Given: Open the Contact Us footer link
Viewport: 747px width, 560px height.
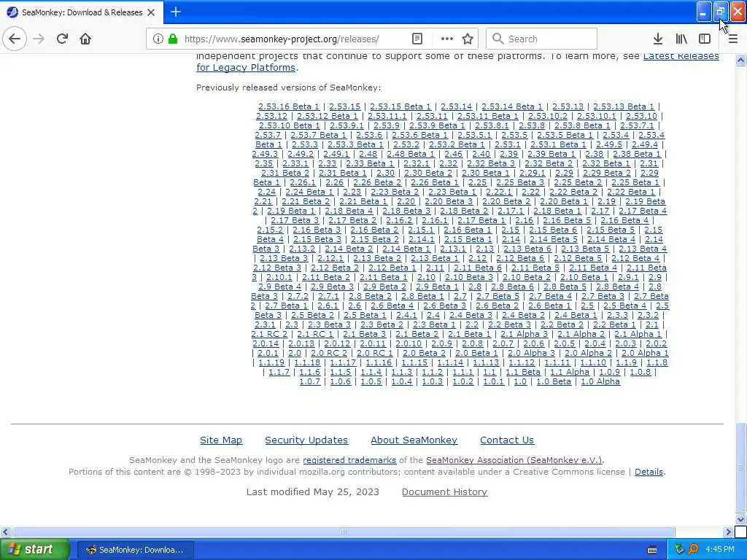Looking at the screenshot, I should [507, 440].
